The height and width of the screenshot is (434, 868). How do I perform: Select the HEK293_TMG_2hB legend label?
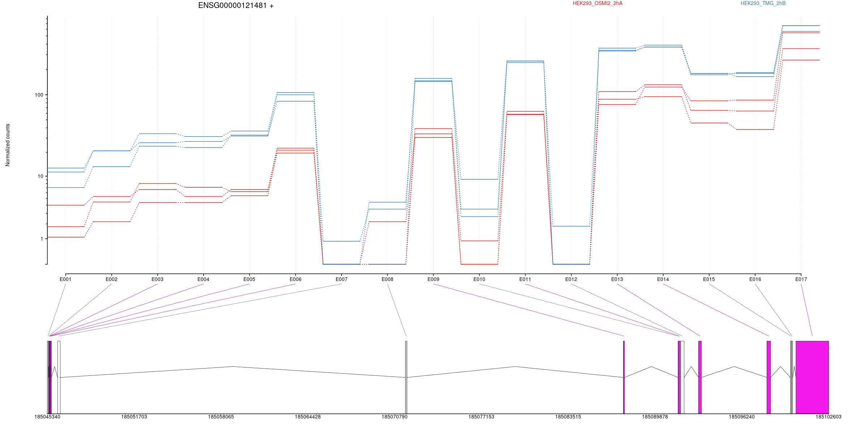click(763, 3)
